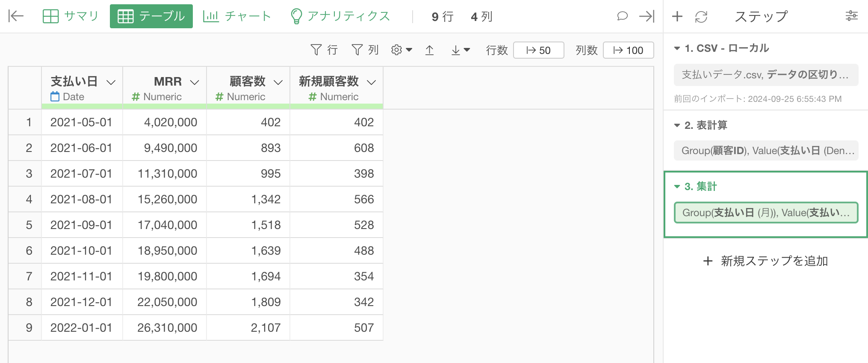
Task: Select the 顧客数 cell 1,342
Action: (248, 199)
